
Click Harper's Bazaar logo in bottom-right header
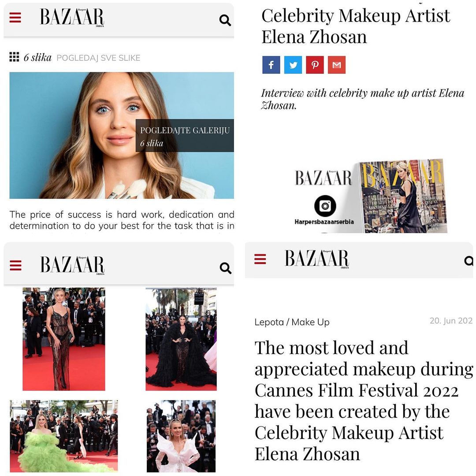tap(316, 259)
